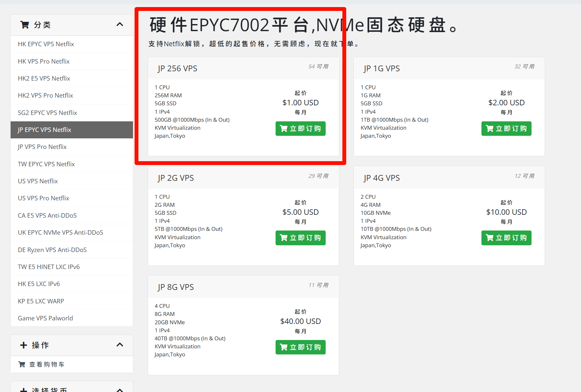Select UK EPYC NVMe VPS Anti-DDoS
Image resolution: width=581 pixels, height=392 pixels.
(61, 232)
